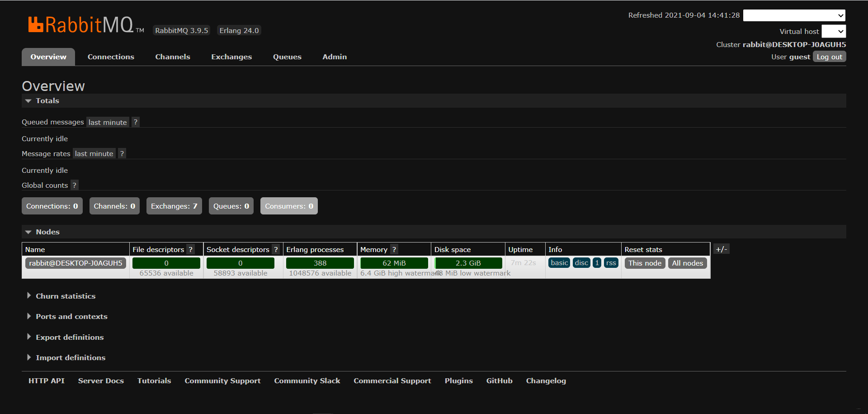Change Message rates last minute range
Screen dimensions: 868x414
(94, 154)
